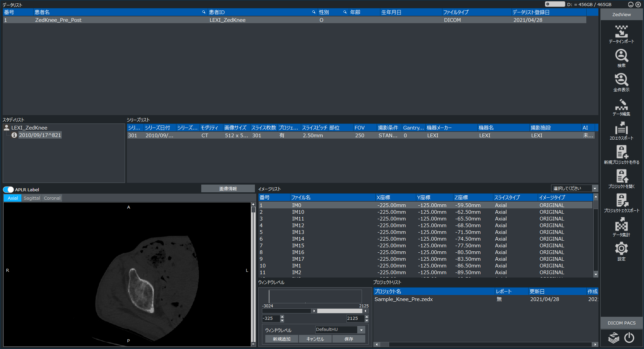644x349 pixels.
Task: Click the CT axial slice image
Action: tap(127, 275)
